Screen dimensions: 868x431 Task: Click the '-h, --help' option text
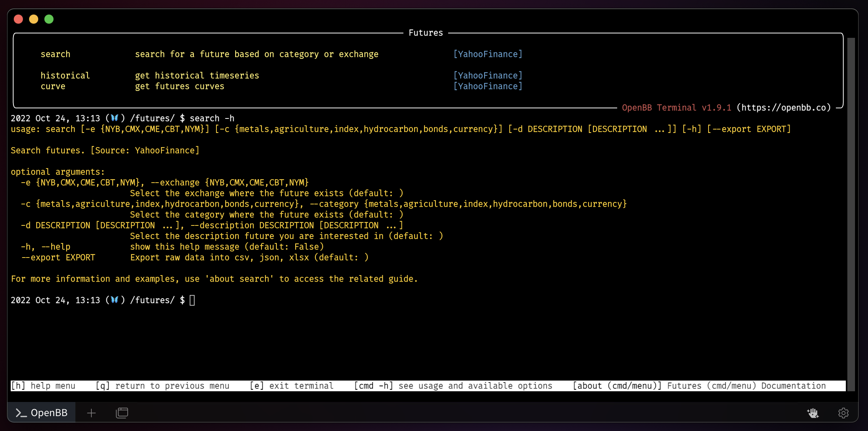[46, 247]
